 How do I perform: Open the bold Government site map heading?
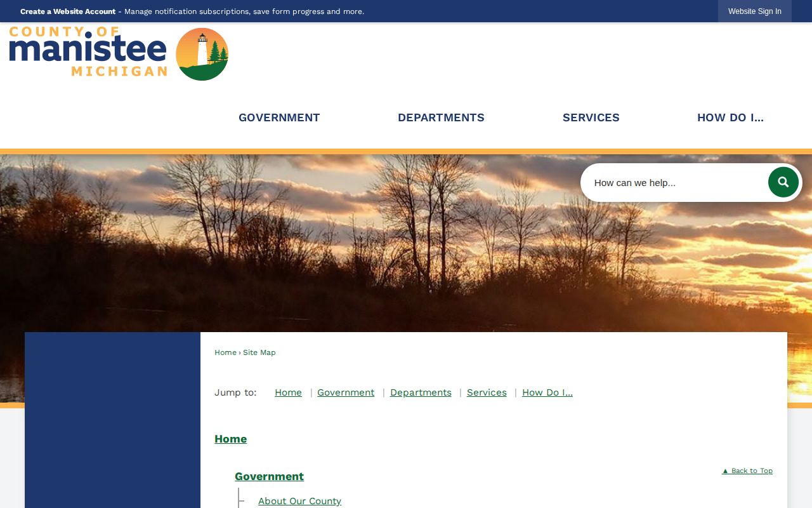(269, 476)
